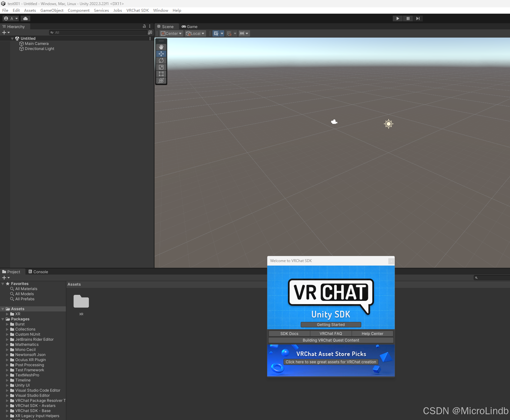Open Help Center
This screenshot has width=510, height=420.
[372, 334]
